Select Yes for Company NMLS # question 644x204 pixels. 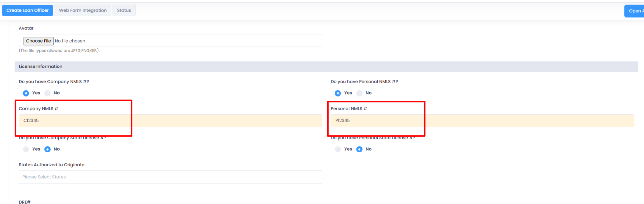coord(26,93)
